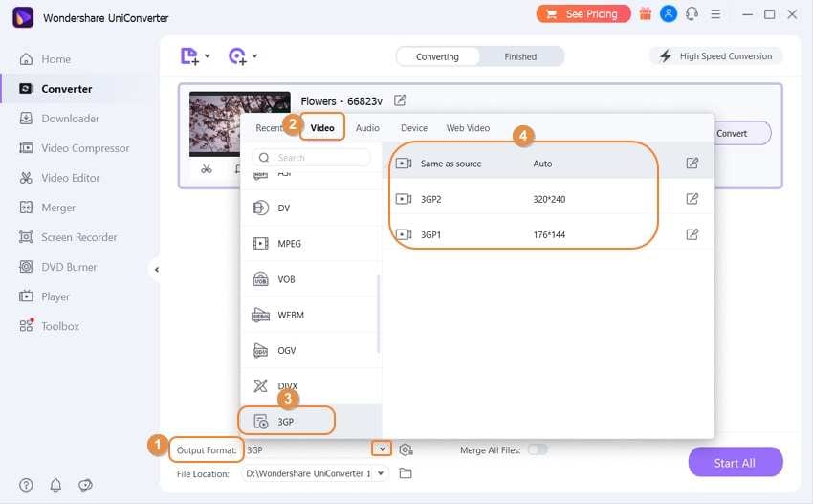Edit the 3GP2 preset settings
813x504 pixels.
pyautogui.click(x=692, y=199)
